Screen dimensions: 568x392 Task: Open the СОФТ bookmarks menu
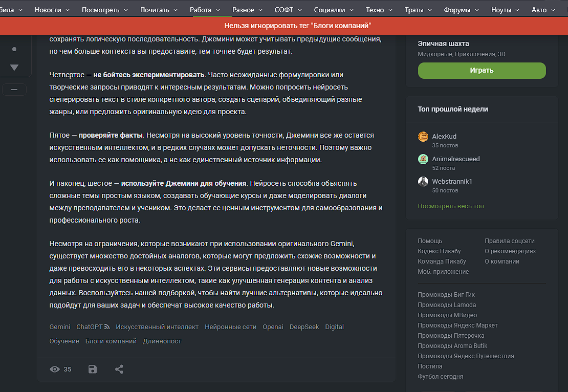point(288,10)
